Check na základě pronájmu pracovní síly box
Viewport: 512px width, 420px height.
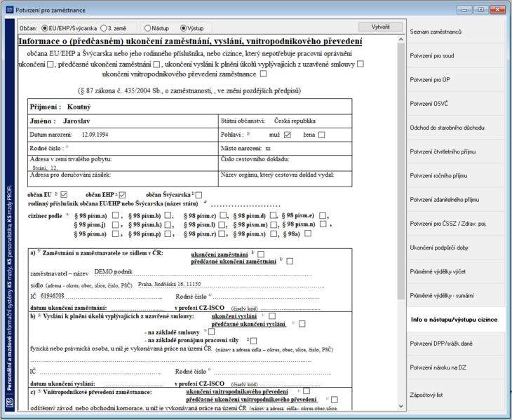[253, 341]
